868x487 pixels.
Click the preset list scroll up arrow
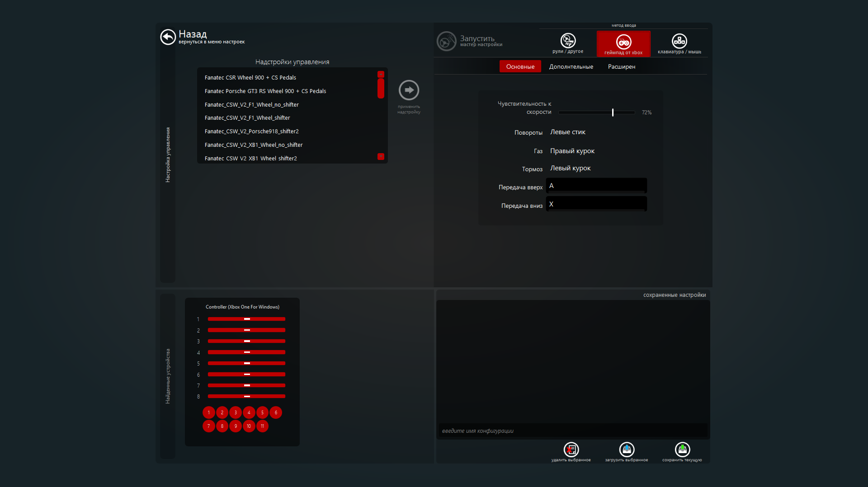click(x=381, y=74)
